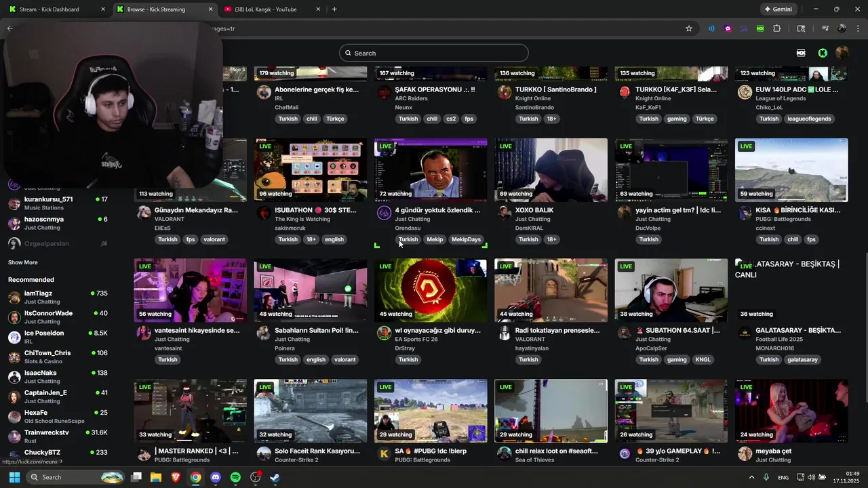The image size is (868, 488).
Task: Open ItsConnorWade recommended channel
Action: tap(58, 317)
